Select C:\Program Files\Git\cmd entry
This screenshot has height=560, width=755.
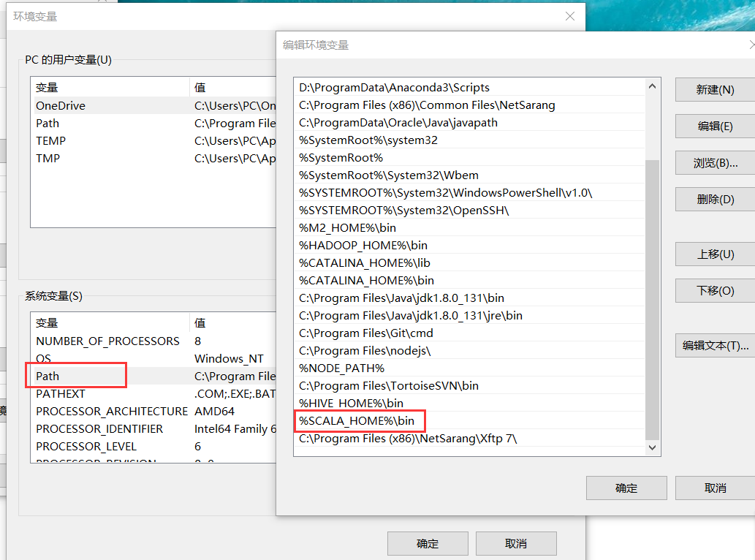click(x=469, y=333)
